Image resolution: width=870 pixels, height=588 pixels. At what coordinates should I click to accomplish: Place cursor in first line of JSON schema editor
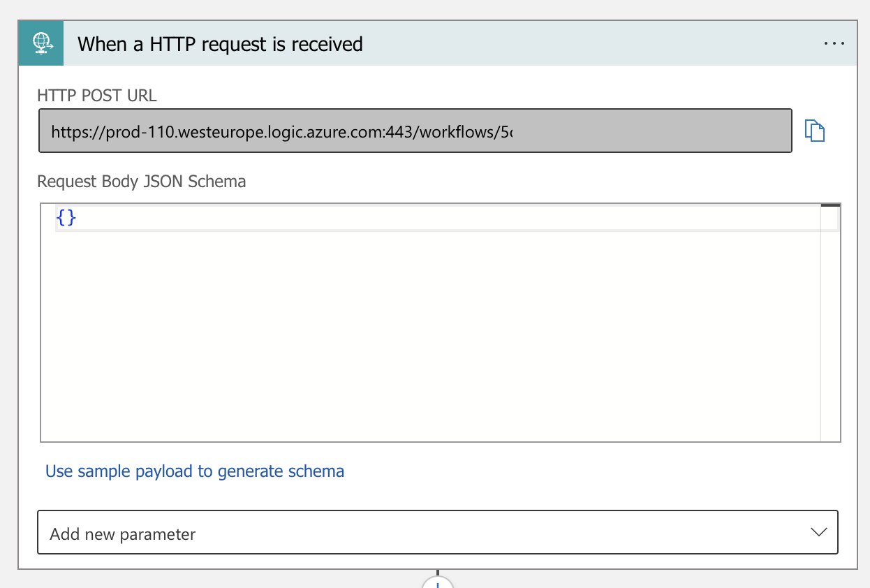[419, 219]
